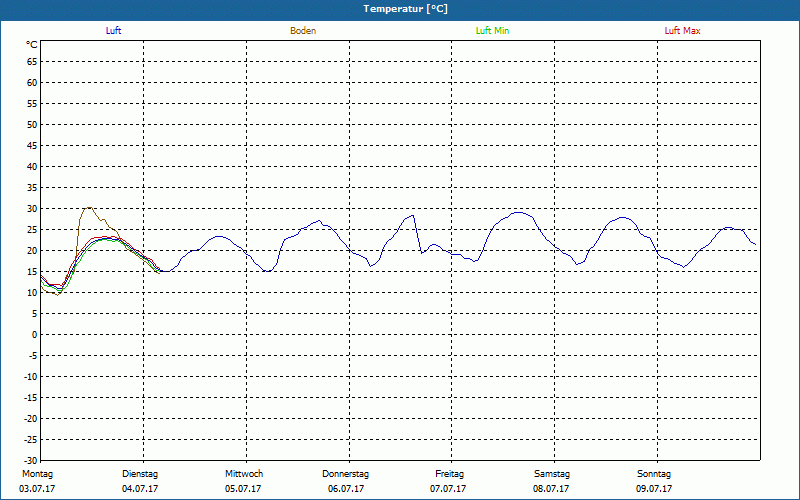800x500 pixels.
Task: Click the y-axis value '-5'
Action: (33, 356)
